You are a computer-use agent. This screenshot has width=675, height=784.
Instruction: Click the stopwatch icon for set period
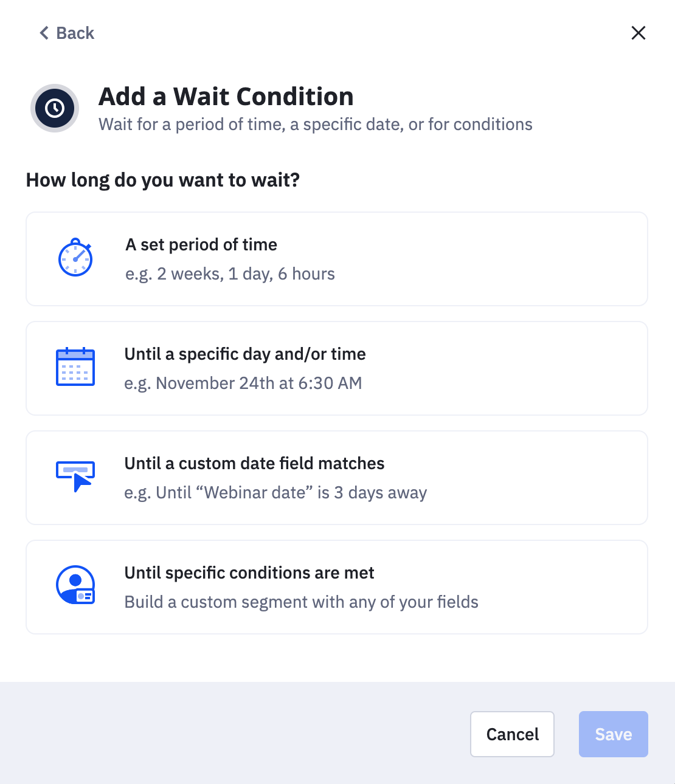(x=75, y=258)
